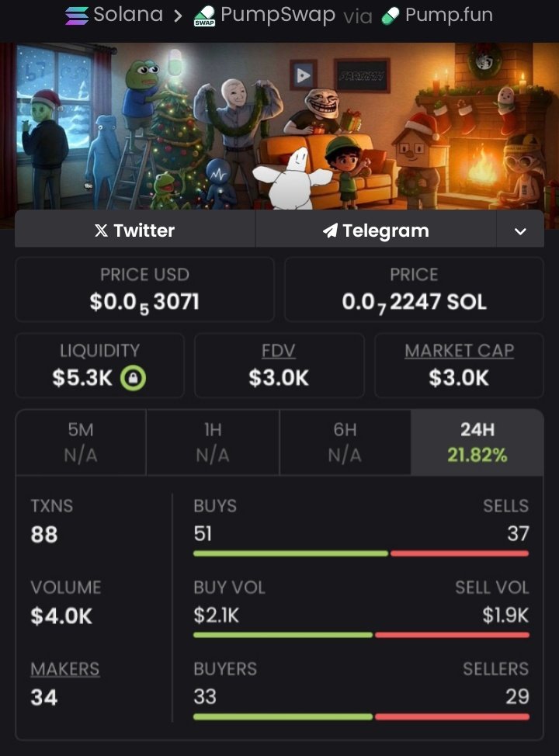
Task: Click the play button in banner
Action: pos(303,75)
